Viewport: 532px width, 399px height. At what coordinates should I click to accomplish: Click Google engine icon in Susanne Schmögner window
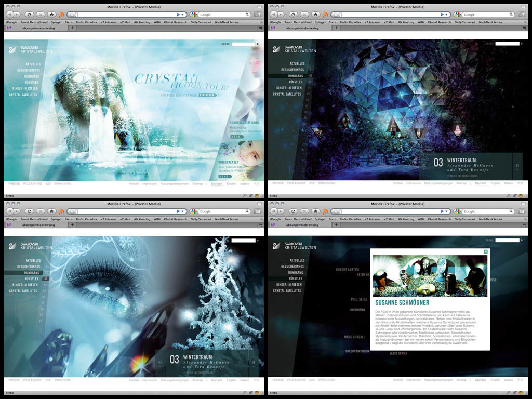pyautogui.click(x=457, y=211)
